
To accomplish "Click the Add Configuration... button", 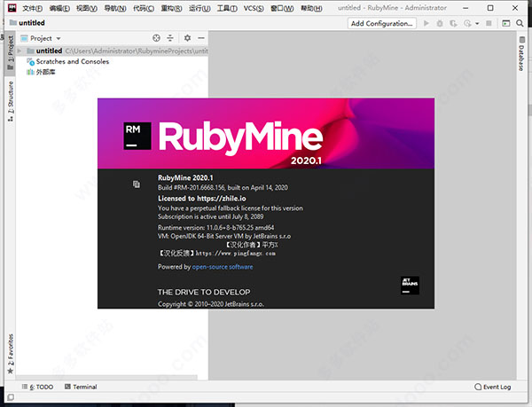I will (x=381, y=23).
